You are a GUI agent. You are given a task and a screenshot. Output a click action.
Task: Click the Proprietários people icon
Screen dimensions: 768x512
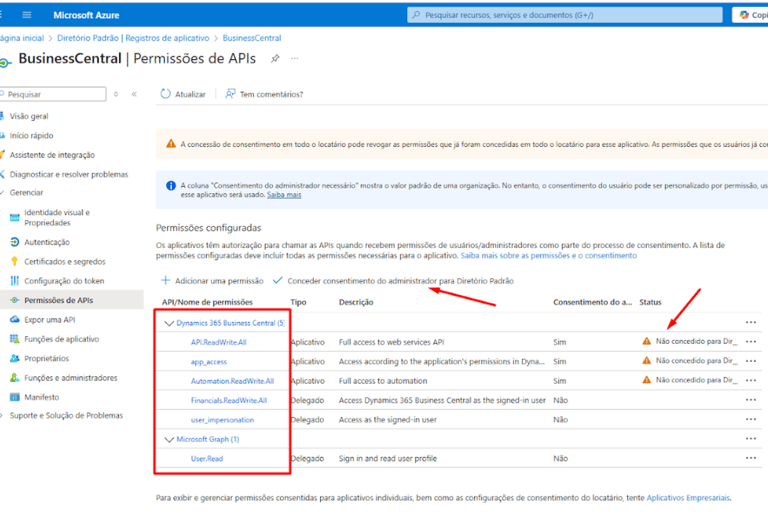tap(15, 359)
